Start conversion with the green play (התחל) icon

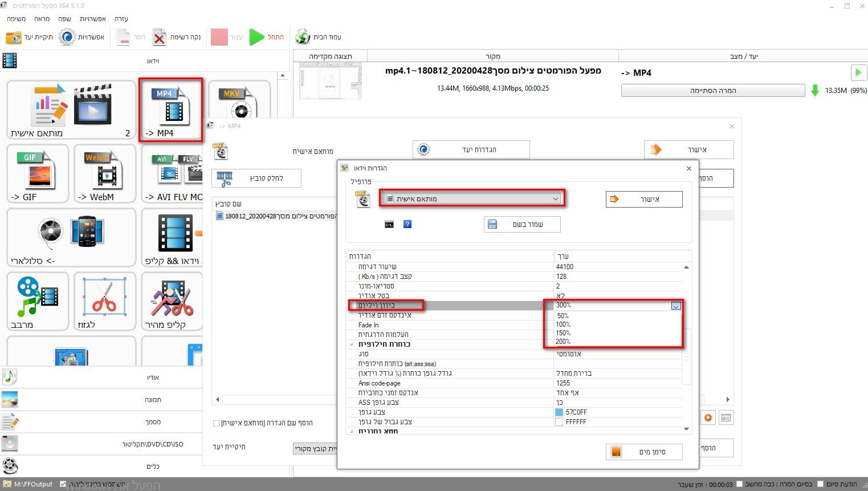(x=257, y=38)
